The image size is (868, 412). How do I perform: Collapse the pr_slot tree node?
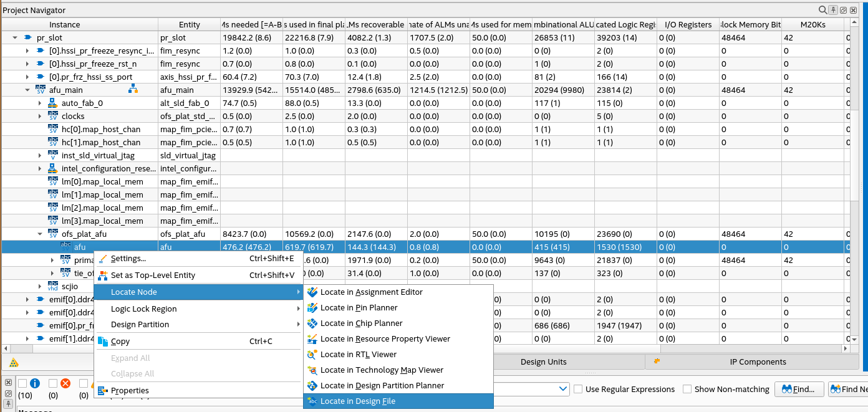[x=15, y=38]
